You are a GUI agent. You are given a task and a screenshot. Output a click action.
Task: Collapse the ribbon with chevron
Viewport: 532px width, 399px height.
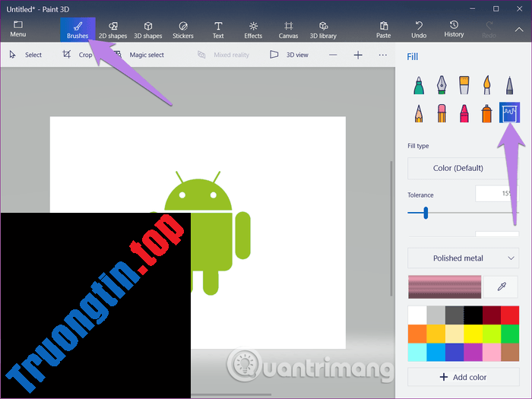tap(519, 30)
